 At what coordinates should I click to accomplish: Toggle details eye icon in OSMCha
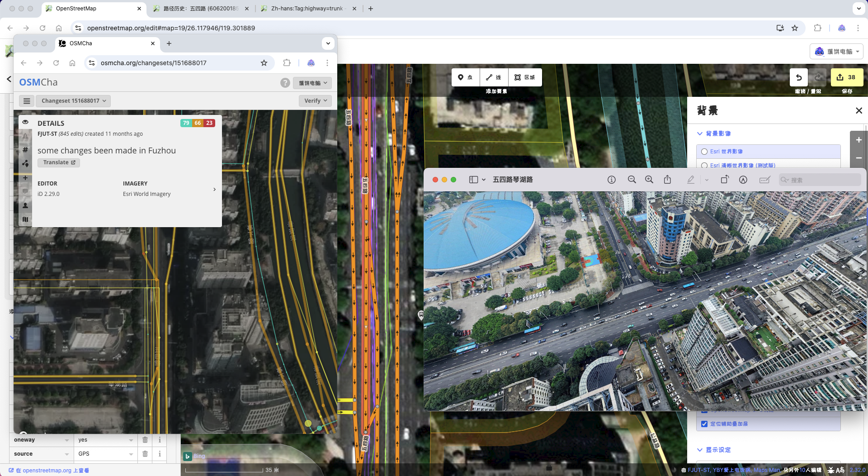click(x=25, y=122)
